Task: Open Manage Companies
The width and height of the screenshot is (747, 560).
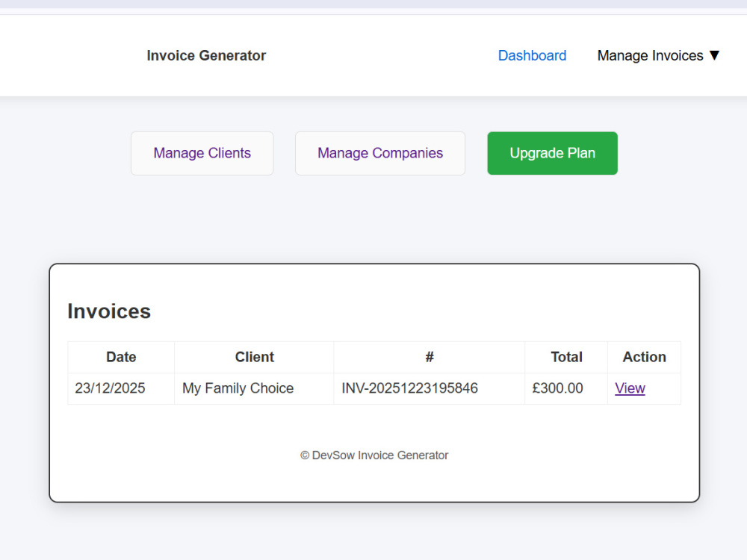Action: 380,153
